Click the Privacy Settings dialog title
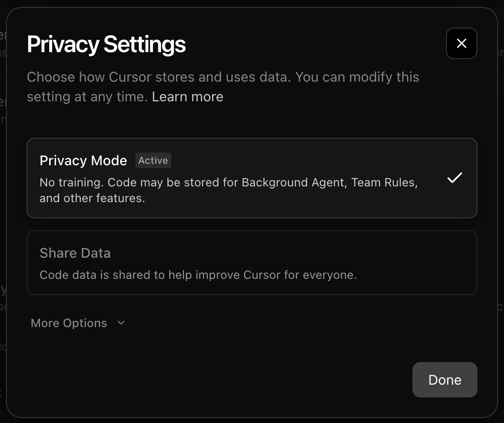This screenshot has width=504, height=423. [106, 44]
